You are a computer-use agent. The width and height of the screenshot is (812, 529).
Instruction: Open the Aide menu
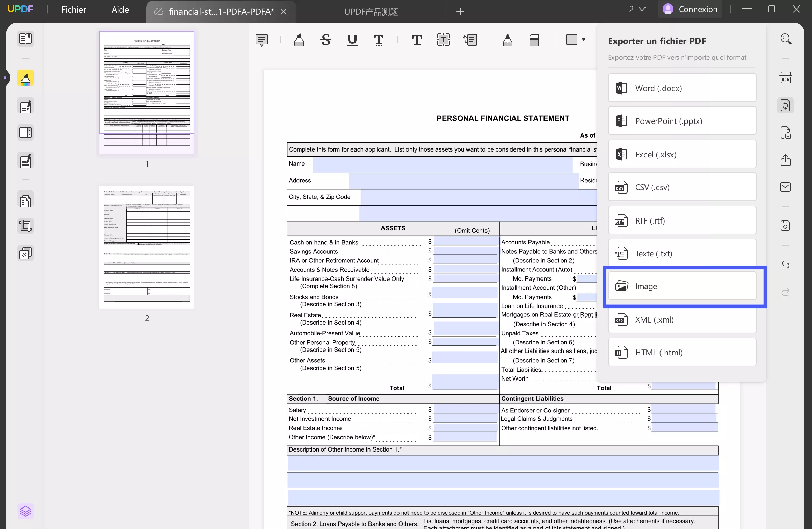120,10
